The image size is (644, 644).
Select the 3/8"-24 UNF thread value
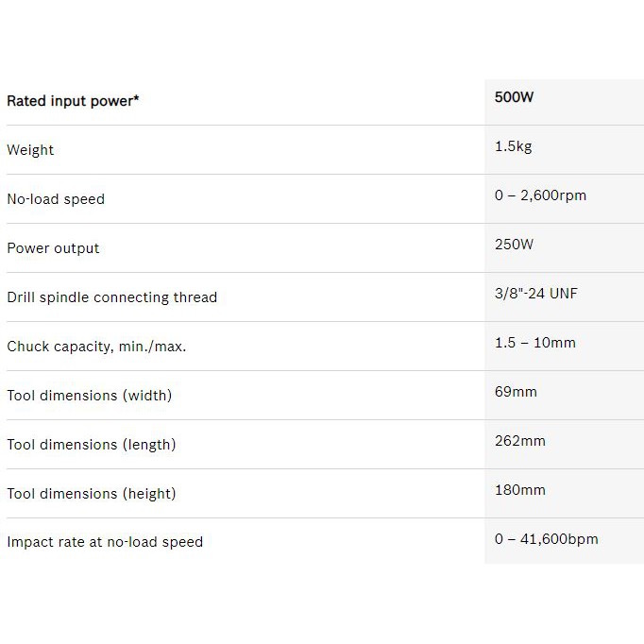[x=535, y=294]
